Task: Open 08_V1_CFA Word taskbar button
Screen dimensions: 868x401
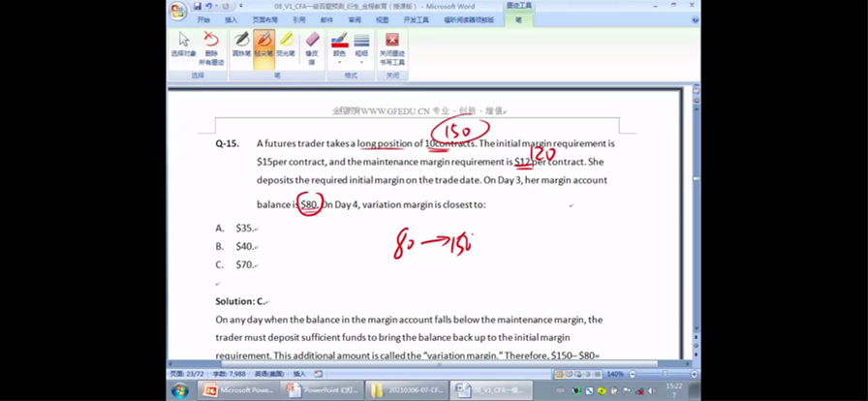Action: point(491,390)
